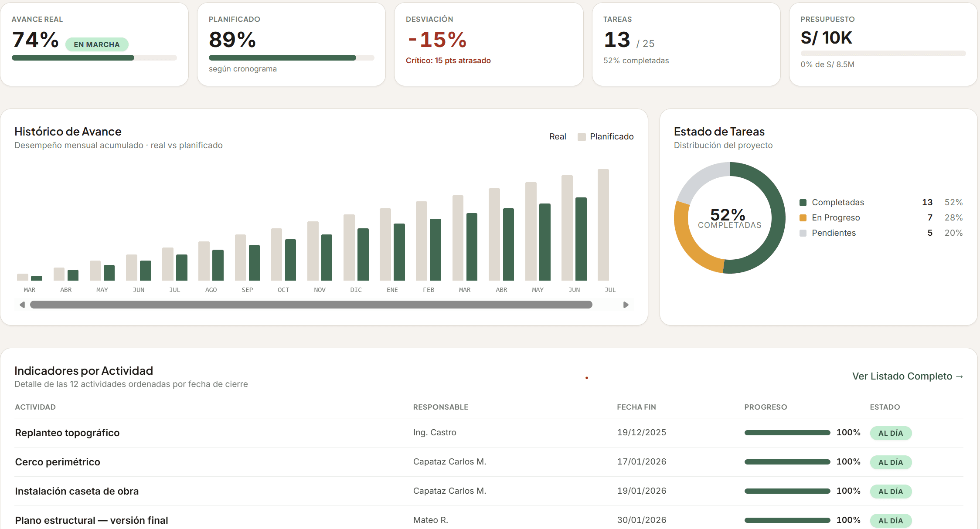Click the chart horizontal scrollbar thumb

pos(311,305)
